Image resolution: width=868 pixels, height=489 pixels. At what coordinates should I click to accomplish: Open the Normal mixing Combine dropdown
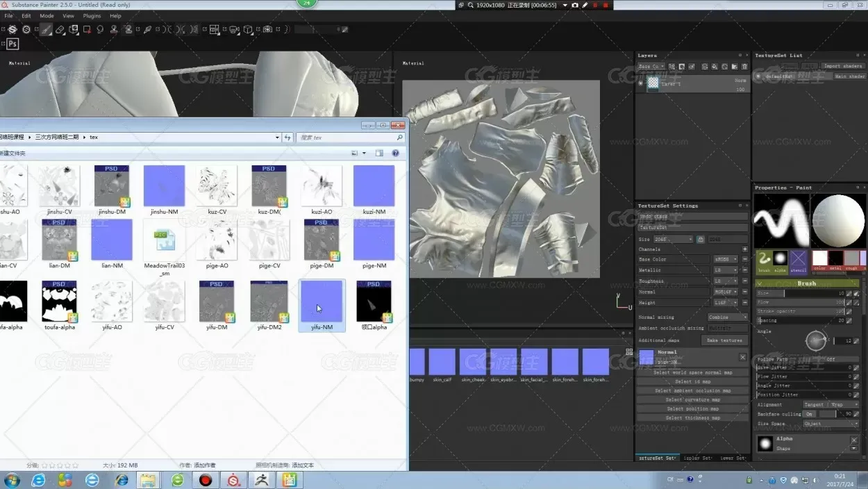coord(728,317)
